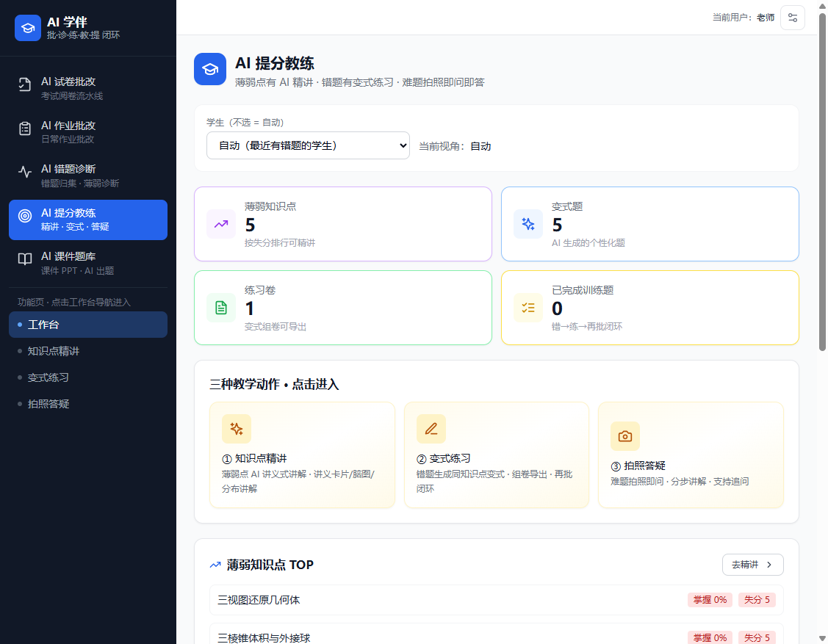
Task: Click the trend icon beside 薄弱知识点 TOP
Action: (x=215, y=565)
